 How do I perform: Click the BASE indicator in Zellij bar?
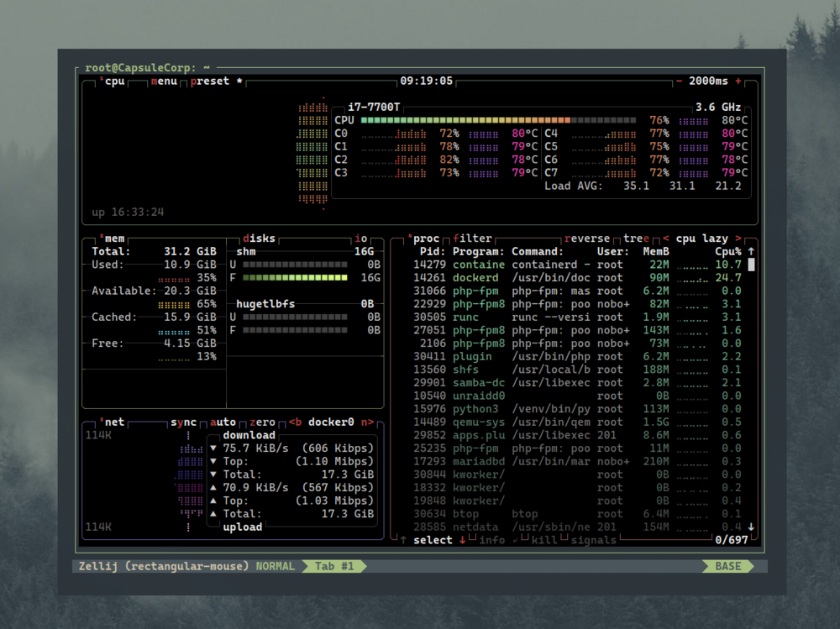point(728,566)
